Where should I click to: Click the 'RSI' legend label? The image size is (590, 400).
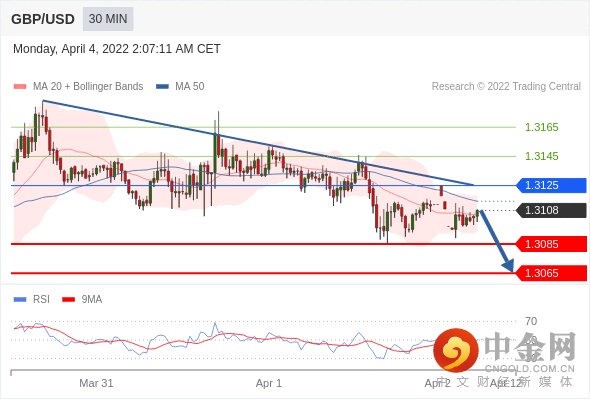(x=41, y=300)
